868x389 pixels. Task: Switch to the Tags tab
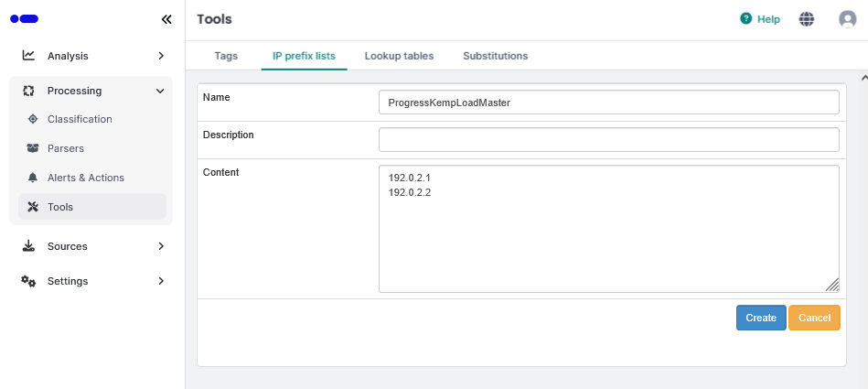226,56
